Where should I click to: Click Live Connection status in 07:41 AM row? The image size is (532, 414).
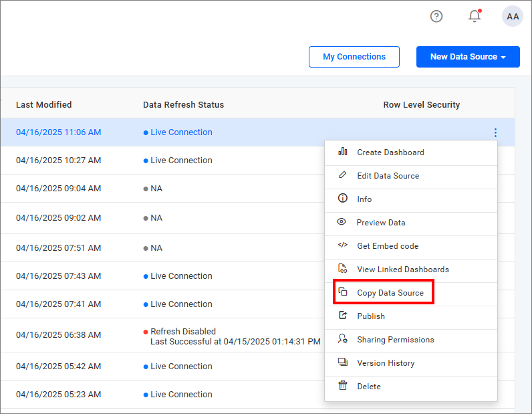tap(182, 304)
